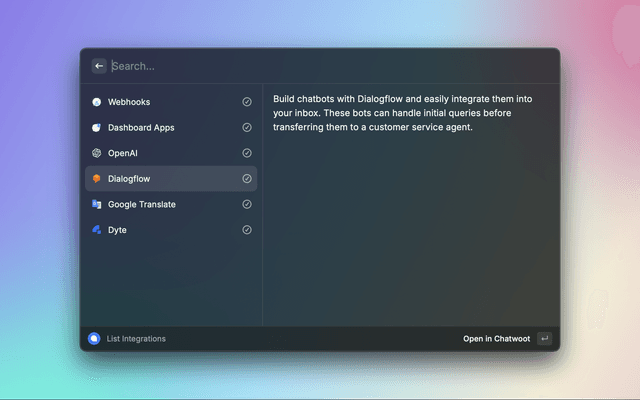Click the Dyte logo icon
The image size is (640, 400).
pos(97,230)
